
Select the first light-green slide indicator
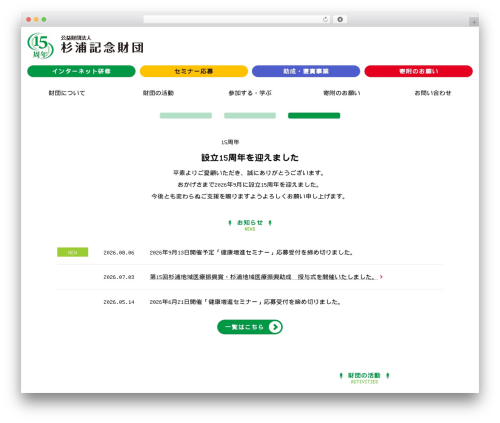(186, 116)
